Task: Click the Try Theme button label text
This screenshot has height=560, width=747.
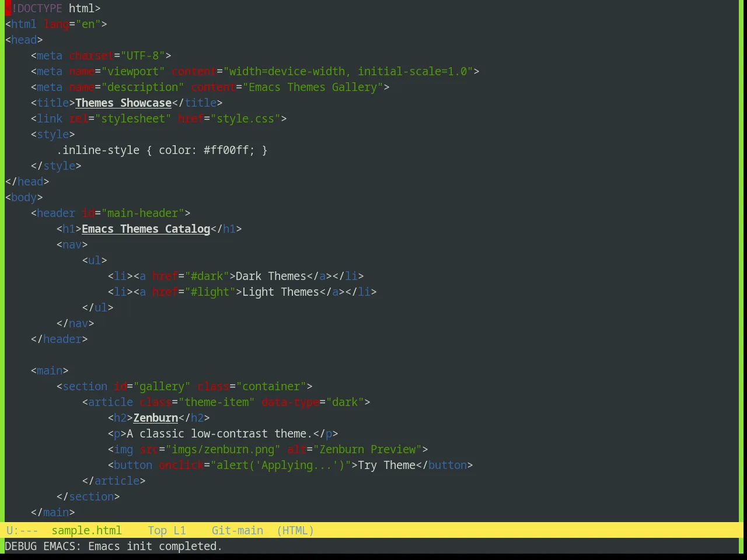Action: [x=386, y=465]
